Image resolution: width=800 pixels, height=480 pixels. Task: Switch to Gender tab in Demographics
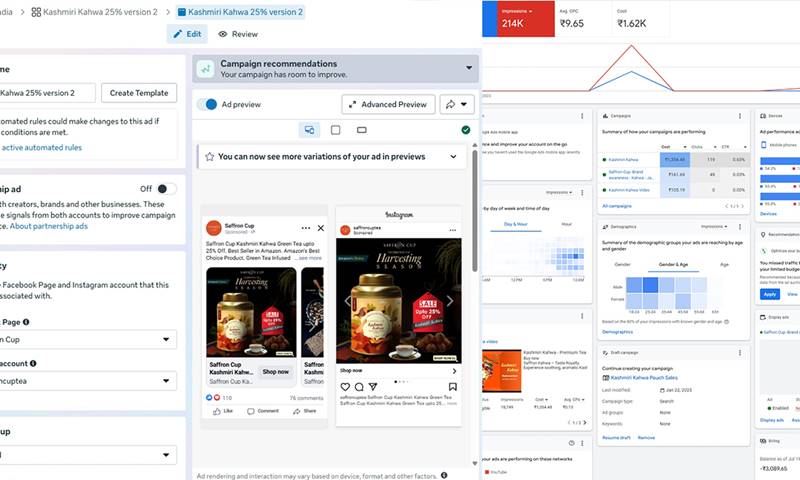(x=622, y=264)
